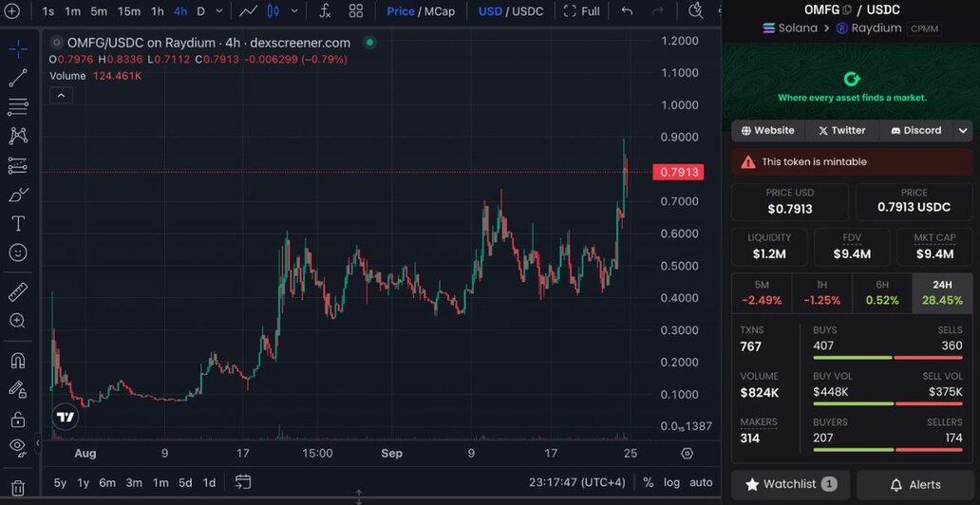980x505 pixels.
Task: Select the pattern drawing tool
Action: [x=17, y=135]
